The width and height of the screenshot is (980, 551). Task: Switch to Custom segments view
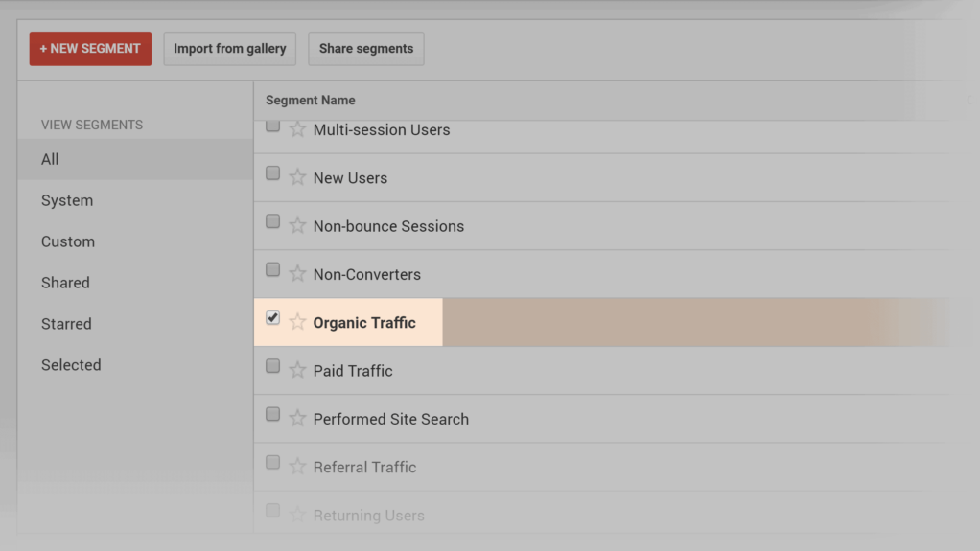(68, 241)
